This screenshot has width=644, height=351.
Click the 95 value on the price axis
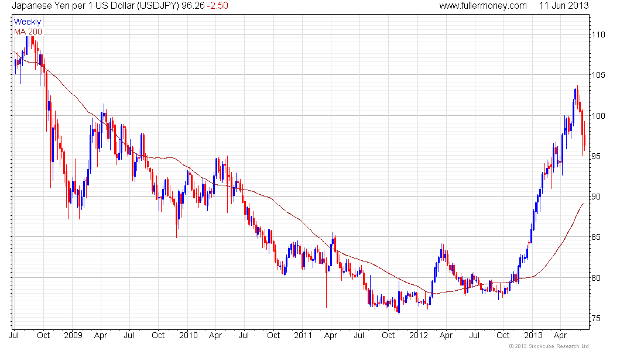pos(596,156)
